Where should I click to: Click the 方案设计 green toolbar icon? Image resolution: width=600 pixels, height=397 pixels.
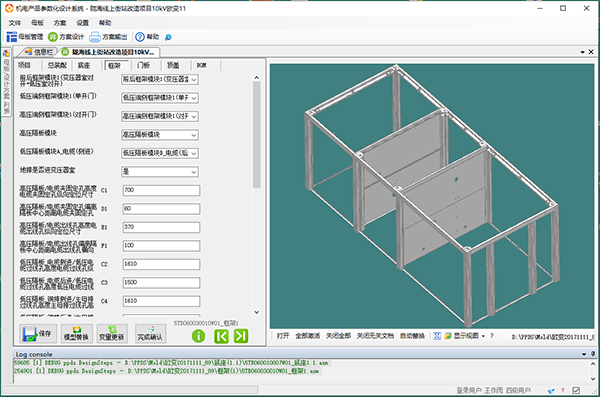click(53, 37)
